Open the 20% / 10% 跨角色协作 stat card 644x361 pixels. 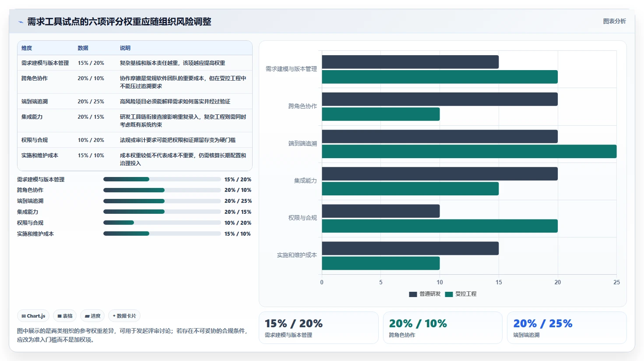[443, 328]
